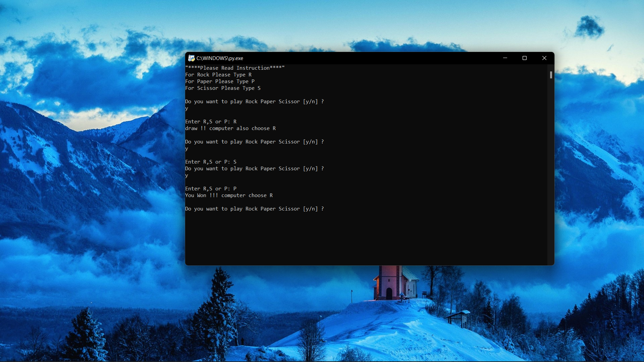Viewport: 644px width, 362px height.
Task: Click the "draw !! computer also choose R" line
Action: pos(230,128)
